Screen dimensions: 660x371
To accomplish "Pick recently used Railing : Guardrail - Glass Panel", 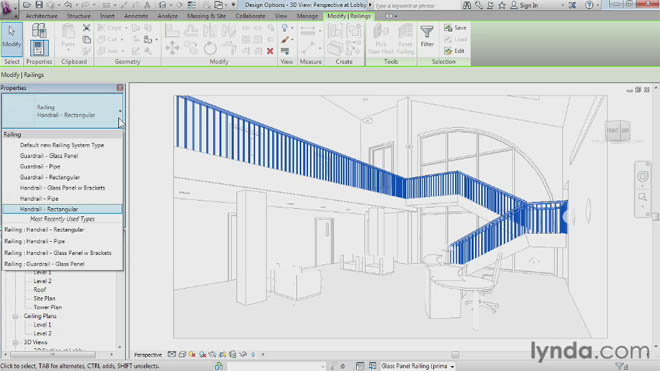I will coord(44,264).
